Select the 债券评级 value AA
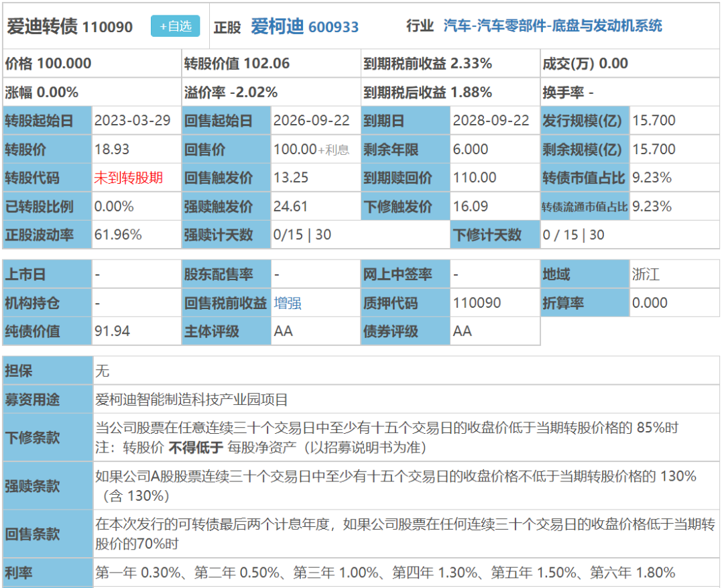 pos(462,331)
